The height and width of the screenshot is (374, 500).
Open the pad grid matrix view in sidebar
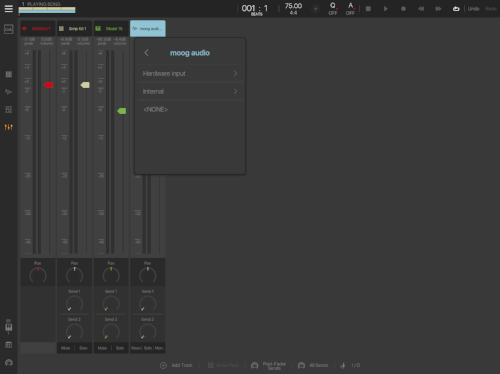[9, 74]
